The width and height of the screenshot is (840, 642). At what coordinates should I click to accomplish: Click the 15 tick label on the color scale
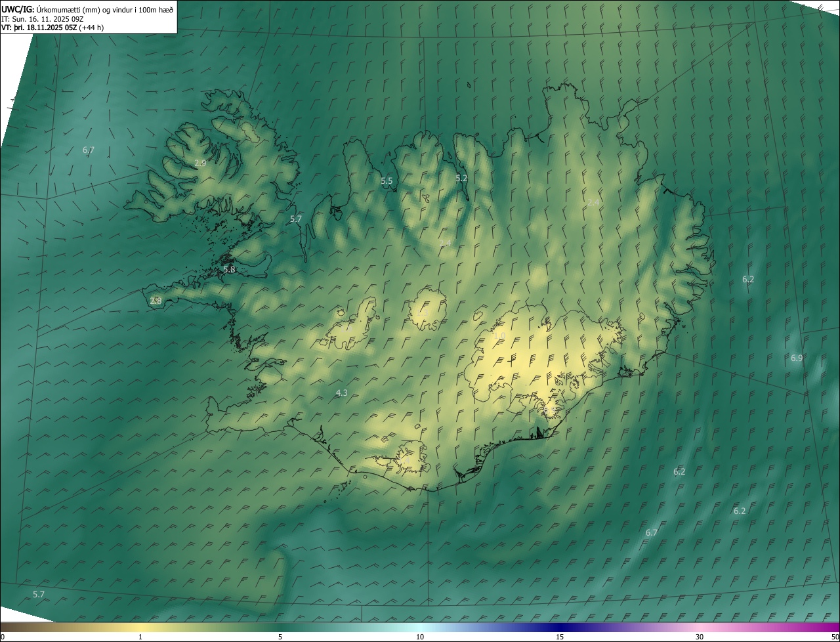(x=560, y=637)
